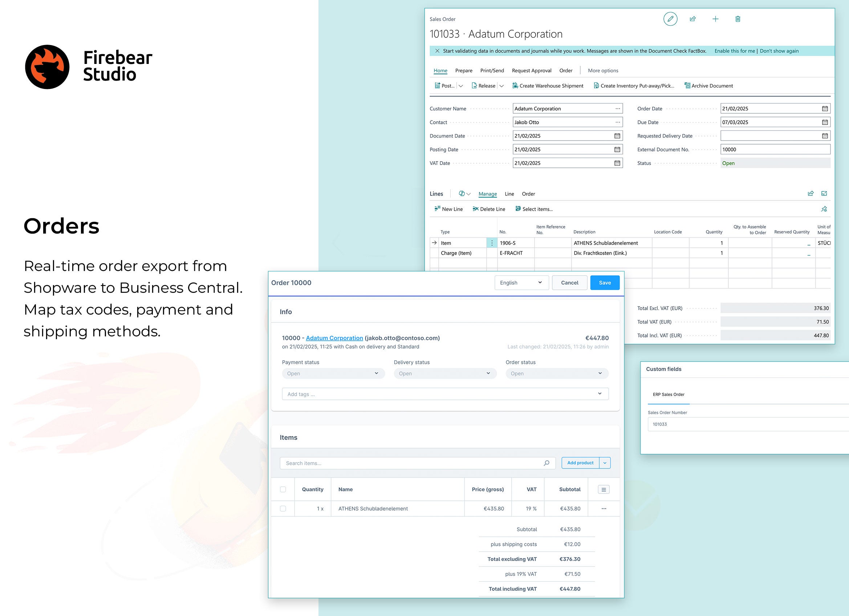Open the Request Approval tab

pos(532,70)
